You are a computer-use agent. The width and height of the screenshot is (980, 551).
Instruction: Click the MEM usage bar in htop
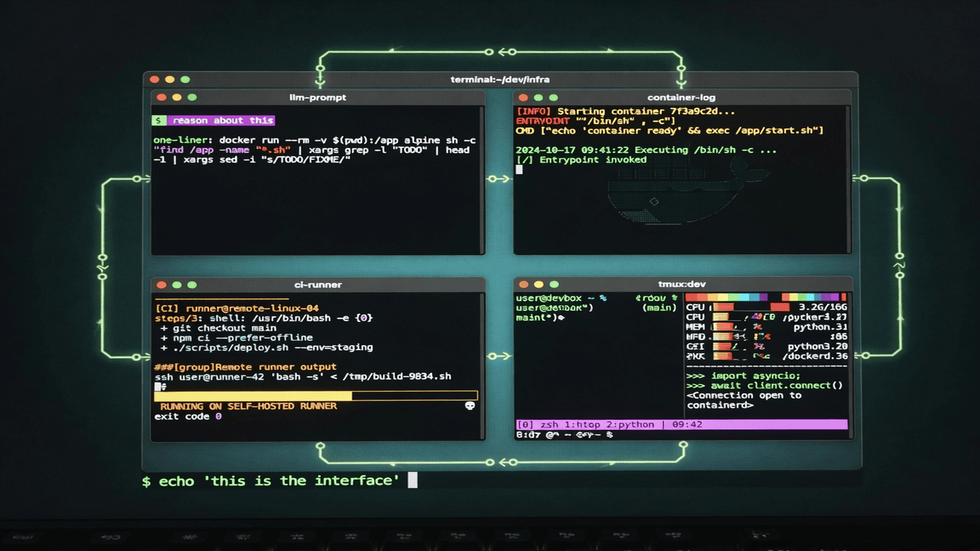coord(725,327)
